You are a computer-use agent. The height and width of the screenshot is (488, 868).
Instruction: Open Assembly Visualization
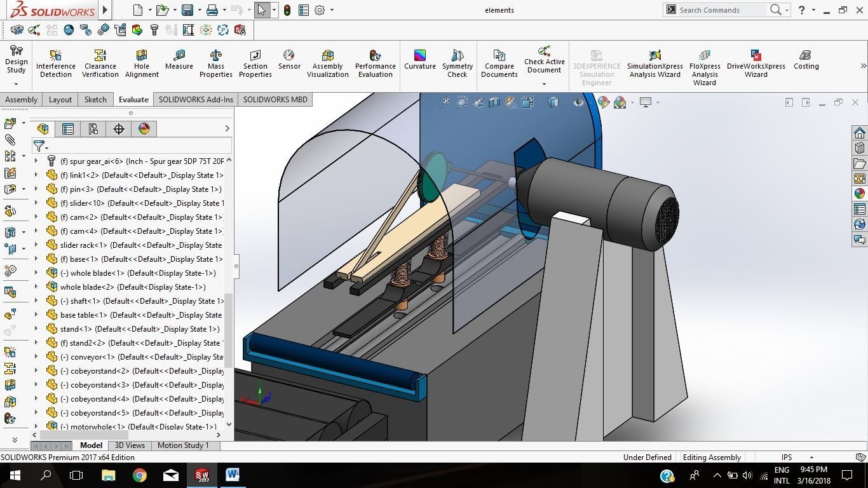(x=328, y=64)
